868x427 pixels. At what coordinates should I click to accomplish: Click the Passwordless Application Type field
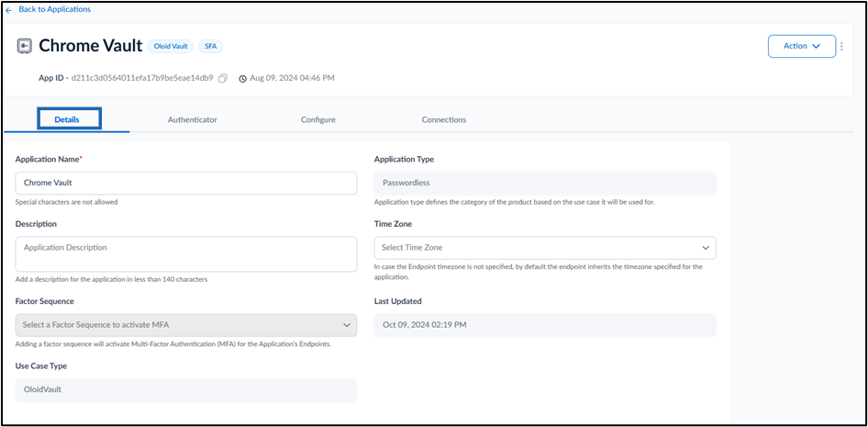pos(545,183)
